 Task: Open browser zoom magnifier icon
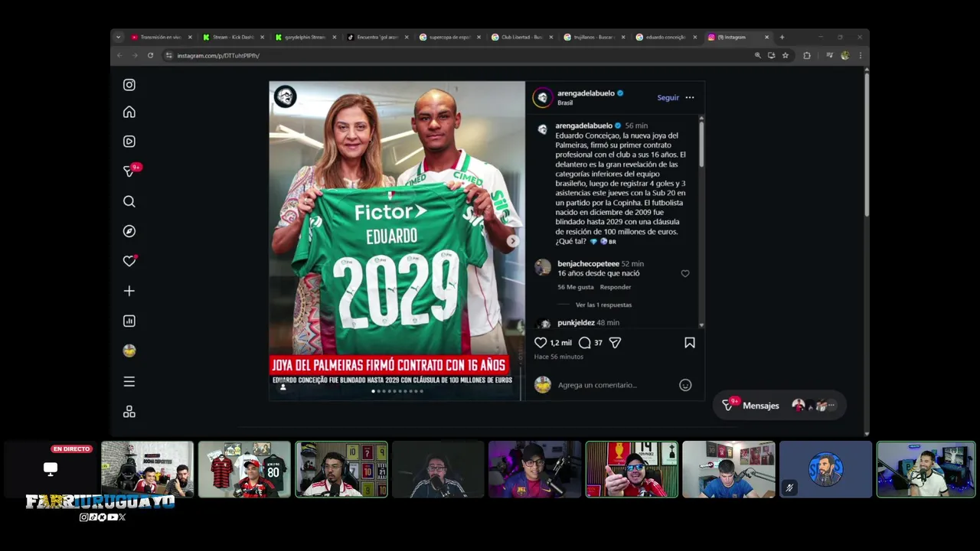click(x=758, y=55)
